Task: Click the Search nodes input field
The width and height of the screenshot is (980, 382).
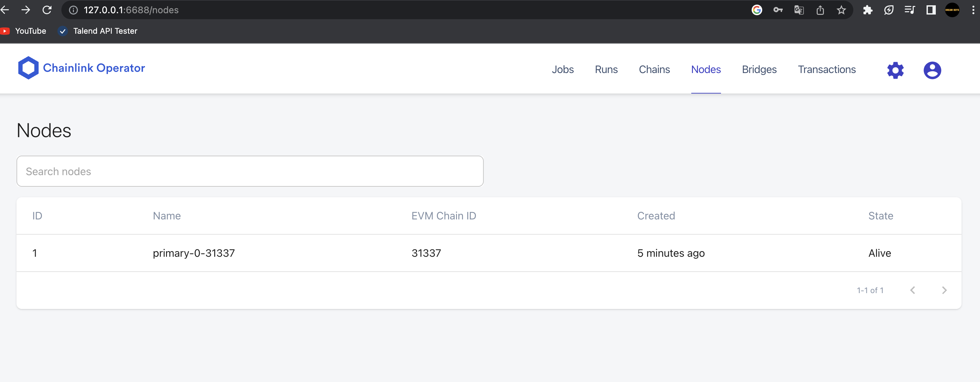Action: [x=249, y=172]
